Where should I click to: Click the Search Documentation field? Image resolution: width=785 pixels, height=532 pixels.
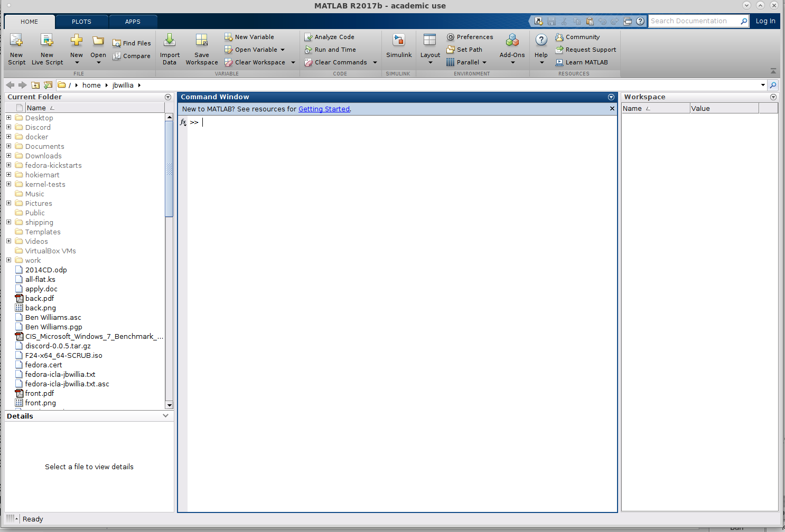[x=694, y=21]
